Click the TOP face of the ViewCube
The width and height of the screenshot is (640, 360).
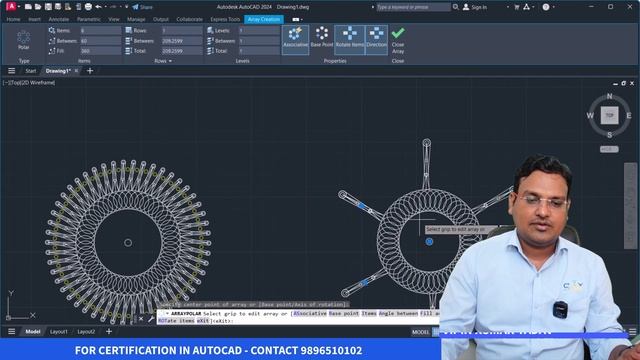(609, 116)
